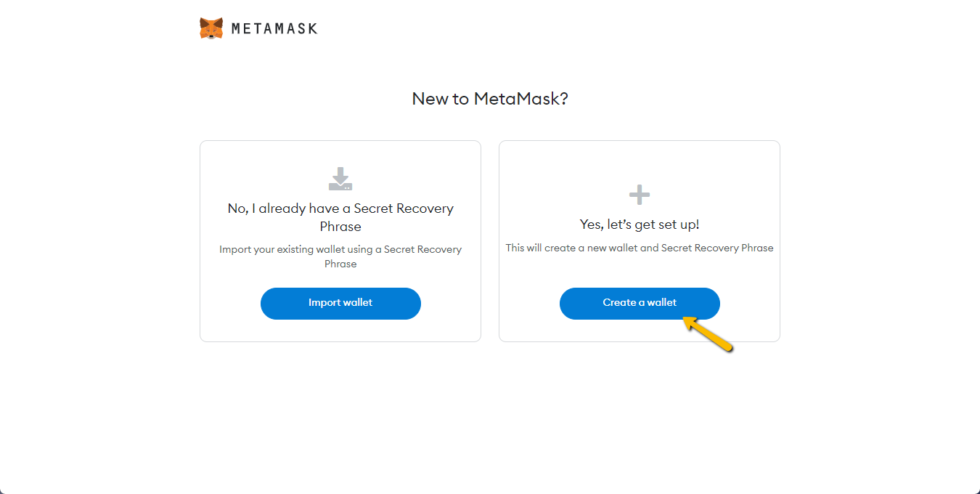Click the word "Phrase" under the import title

coord(340,227)
